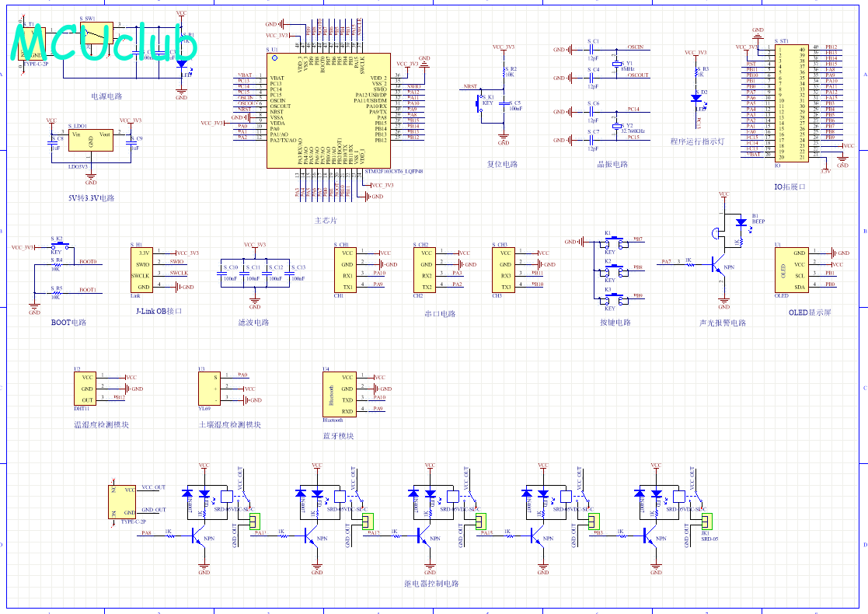Click the S_Y1 8MHz crystal symbol

[616, 65]
